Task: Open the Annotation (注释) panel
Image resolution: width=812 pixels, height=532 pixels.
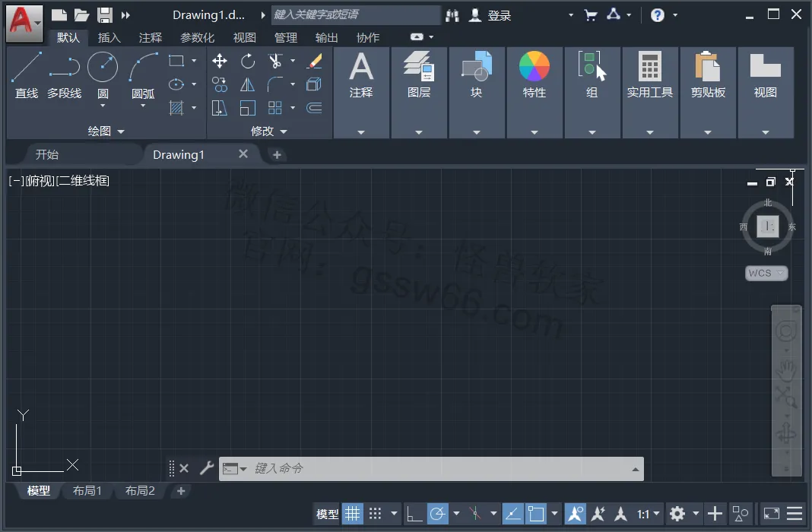Action: pos(361,92)
